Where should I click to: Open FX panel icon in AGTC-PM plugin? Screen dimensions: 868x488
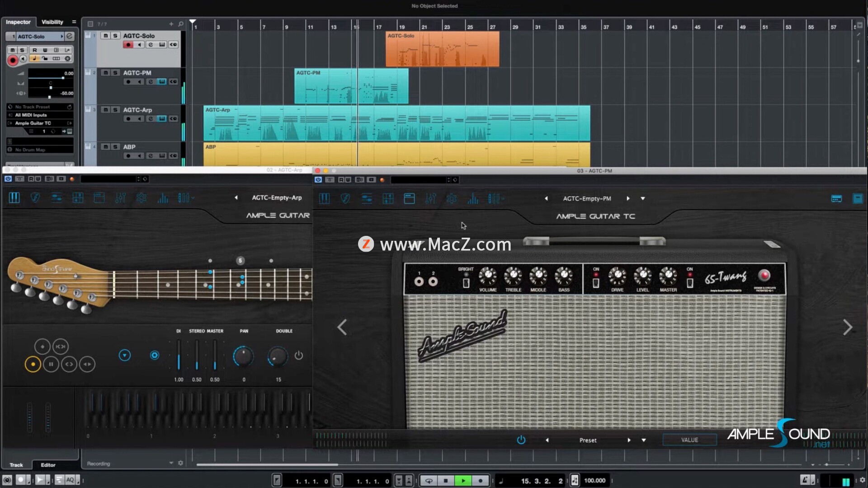click(x=388, y=198)
